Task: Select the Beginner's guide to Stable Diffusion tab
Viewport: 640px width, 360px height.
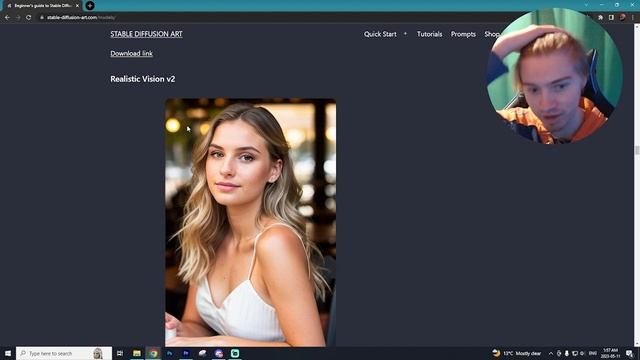Action: pos(42,6)
